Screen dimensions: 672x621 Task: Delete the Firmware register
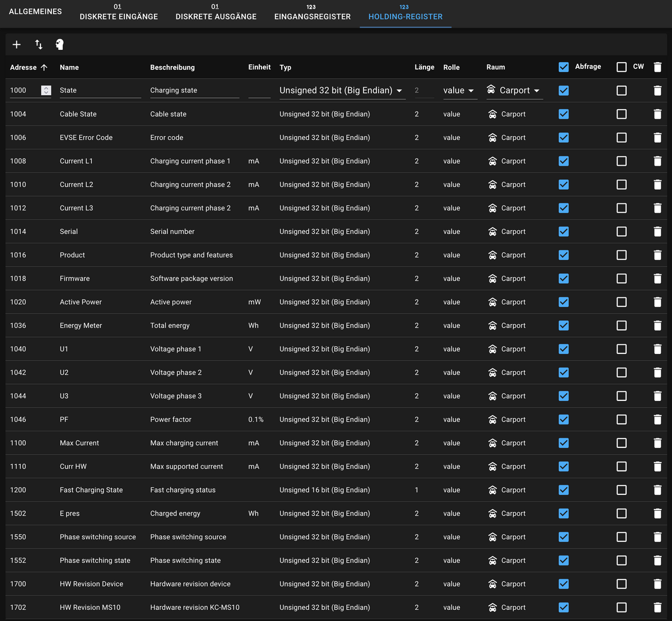point(657,278)
